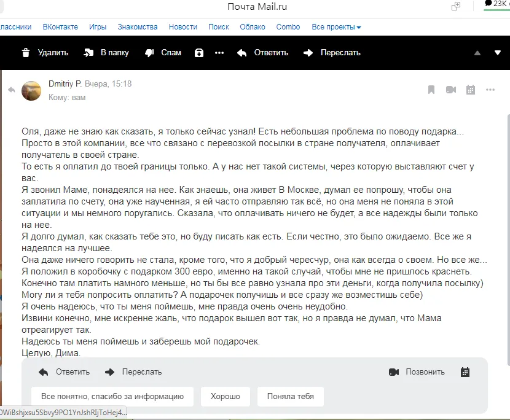
Task: Click the calendar icon in bottom panel
Action: tap(465, 372)
